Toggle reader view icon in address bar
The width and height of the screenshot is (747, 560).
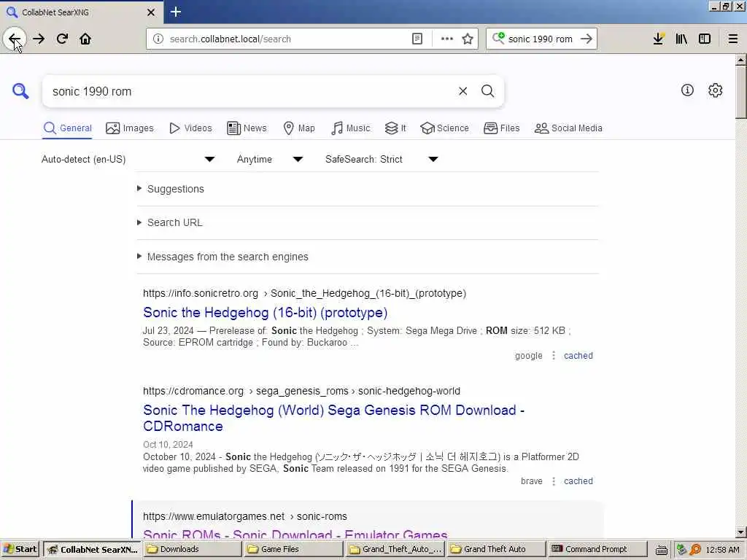pos(417,39)
